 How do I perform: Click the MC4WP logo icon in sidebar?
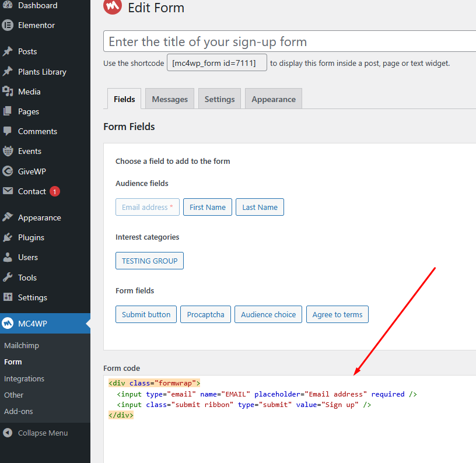coord(8,324)
